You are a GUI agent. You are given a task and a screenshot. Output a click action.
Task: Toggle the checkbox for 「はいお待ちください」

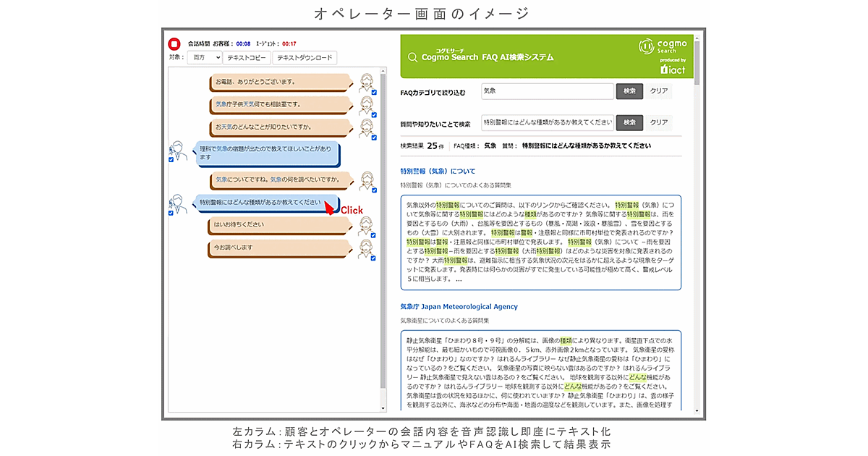[x=373, y=235]
